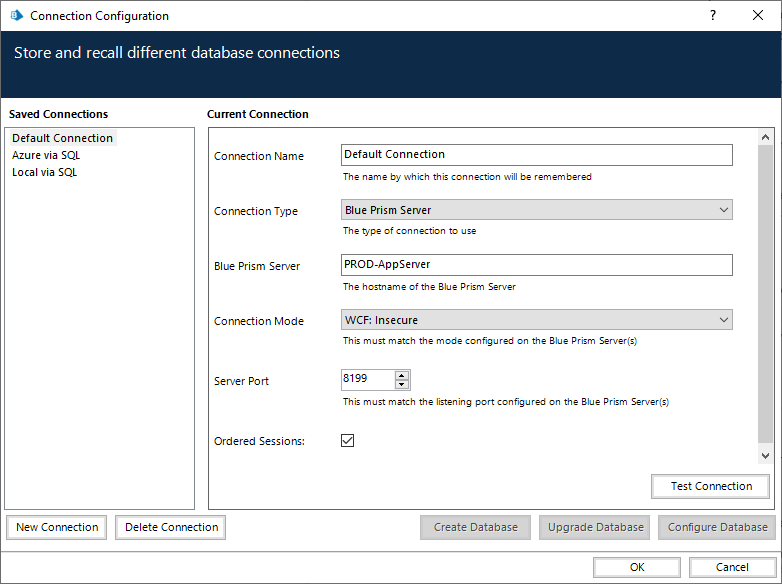782x584 pixels.
Task: Cancel the connection configuration dialog
Action: click(x=732, y=567)
